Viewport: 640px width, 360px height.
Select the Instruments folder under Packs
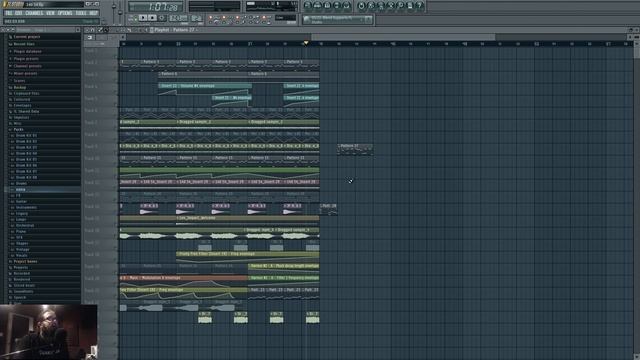tap(26, 207)
